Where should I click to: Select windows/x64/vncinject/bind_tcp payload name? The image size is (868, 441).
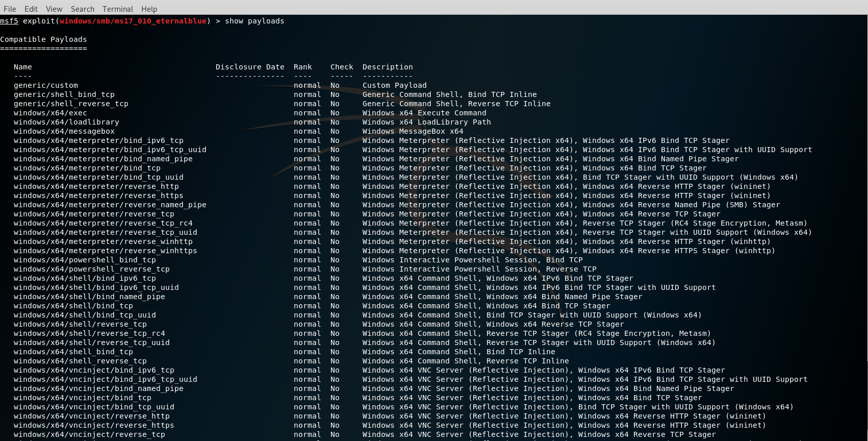83,398
